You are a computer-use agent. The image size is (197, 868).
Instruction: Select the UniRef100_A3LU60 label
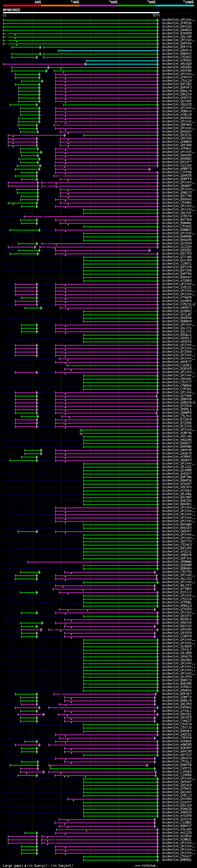pos(177,829)
